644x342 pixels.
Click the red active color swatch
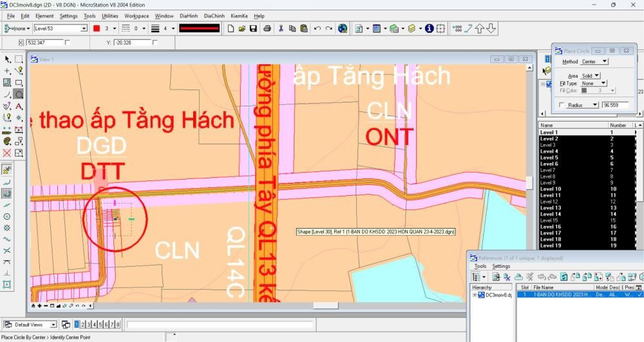(97, 28)
